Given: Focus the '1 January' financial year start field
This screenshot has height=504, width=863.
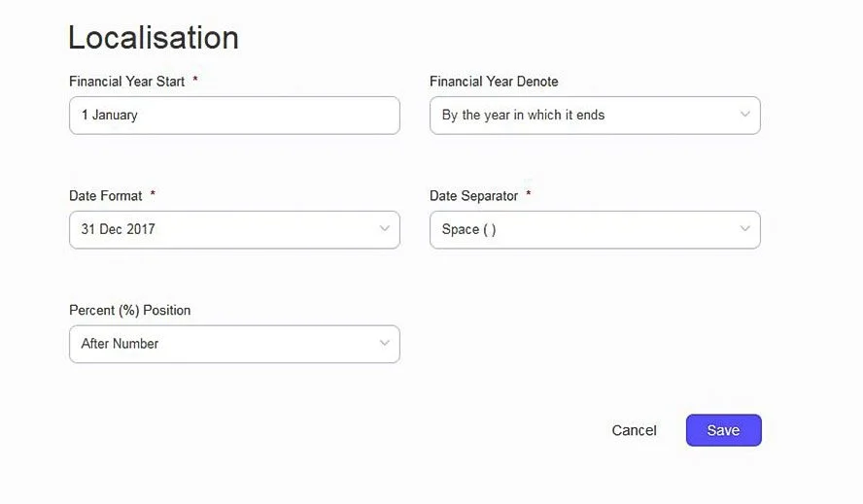Looking at the screenshot, I should (x=234, y=115).
